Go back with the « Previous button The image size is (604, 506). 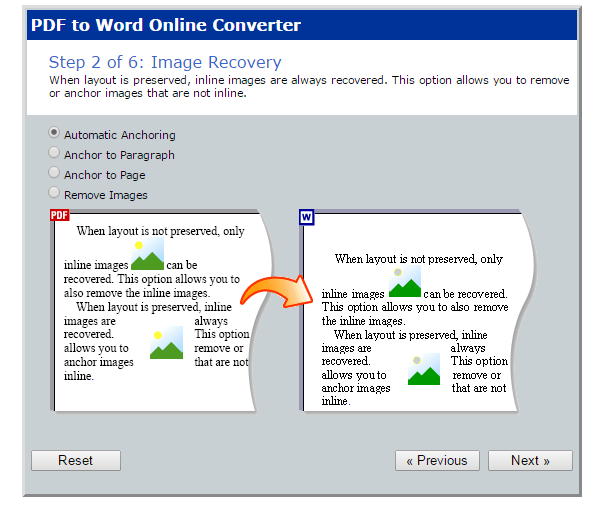(437, 461)
